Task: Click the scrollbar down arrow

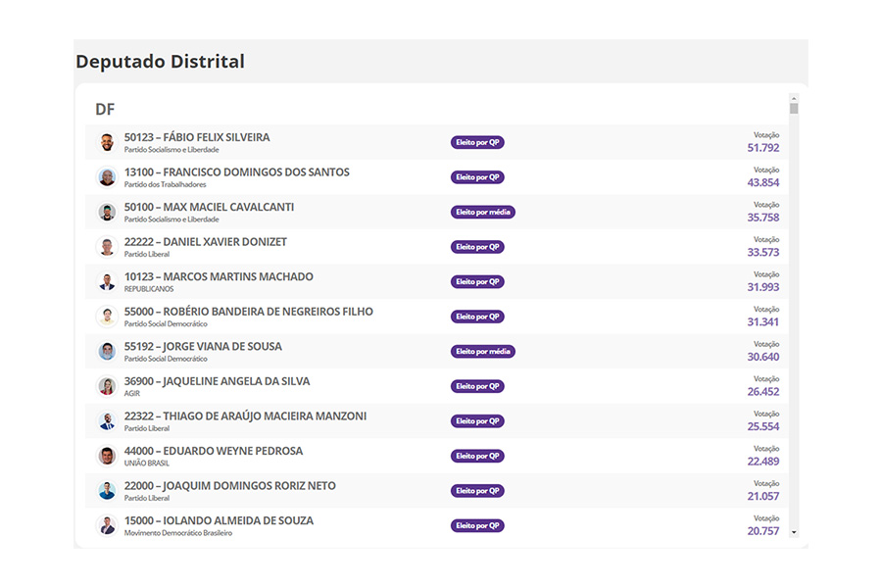Action: [794, 532]
